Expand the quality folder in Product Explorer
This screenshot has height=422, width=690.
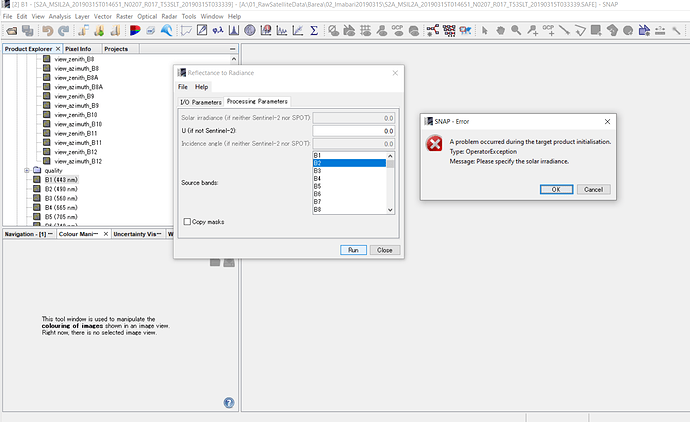point(27,170)
